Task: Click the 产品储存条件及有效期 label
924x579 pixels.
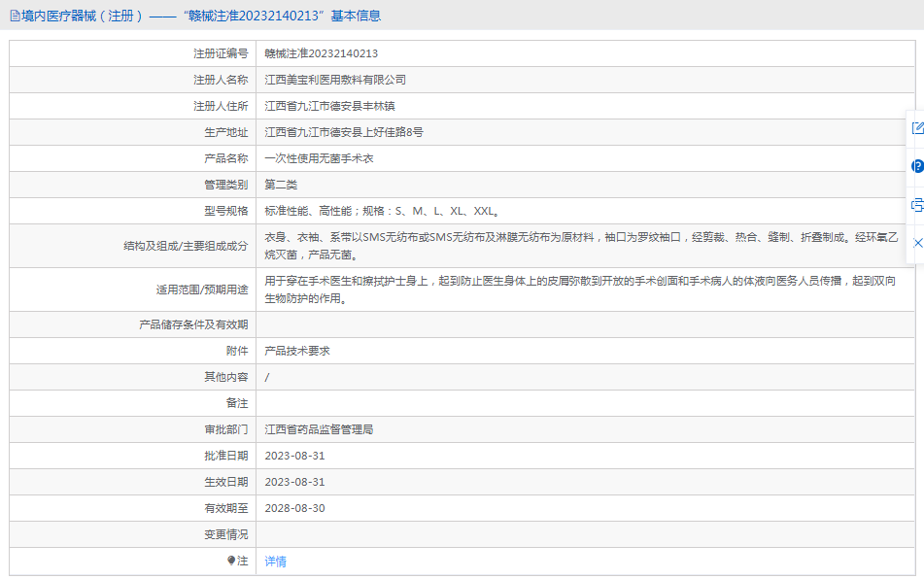Action: [193, 325]
